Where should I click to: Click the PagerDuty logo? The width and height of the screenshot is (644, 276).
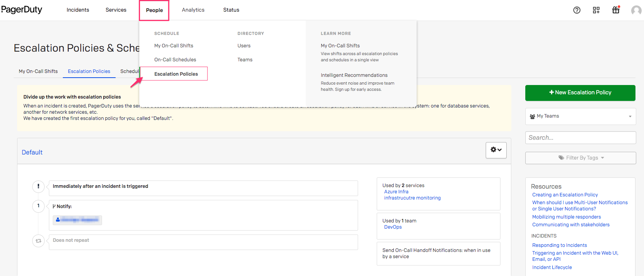coord(22,10)
